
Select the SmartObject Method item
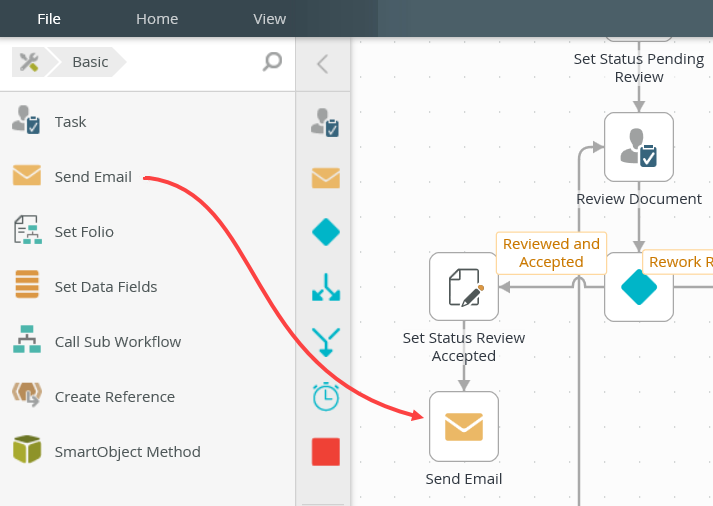pos(127,452)
